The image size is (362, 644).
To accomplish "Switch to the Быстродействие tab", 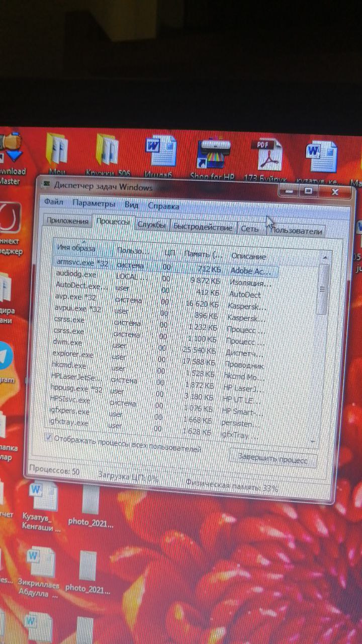I will pyautogui.click(x=203, y=227).
